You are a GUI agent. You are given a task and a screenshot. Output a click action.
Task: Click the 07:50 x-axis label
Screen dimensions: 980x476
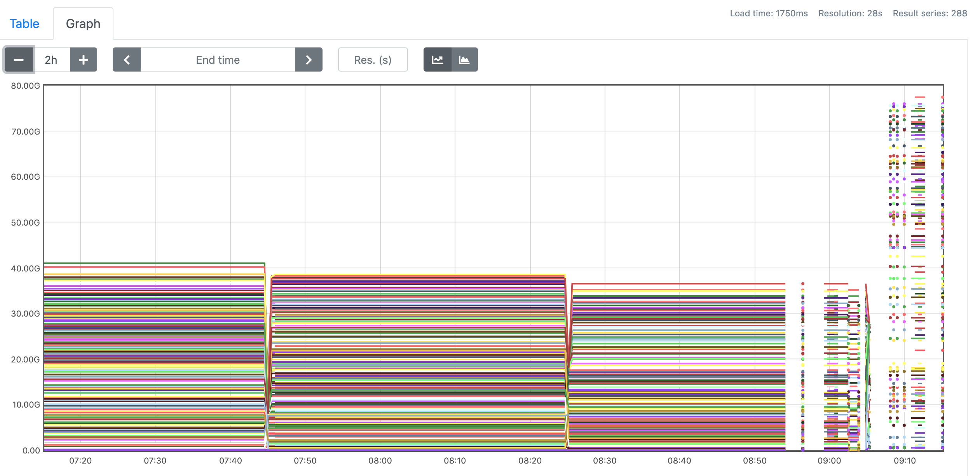click(305, 461)
